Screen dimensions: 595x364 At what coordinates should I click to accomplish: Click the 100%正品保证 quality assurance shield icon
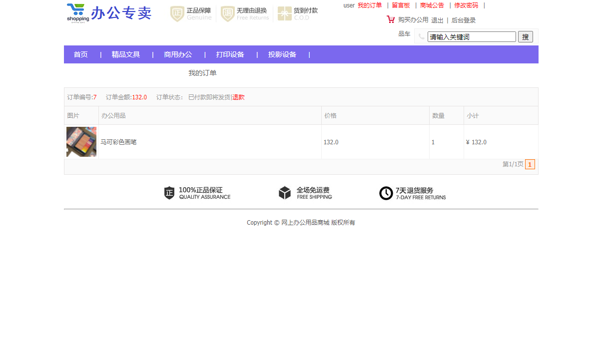(170, 193)
